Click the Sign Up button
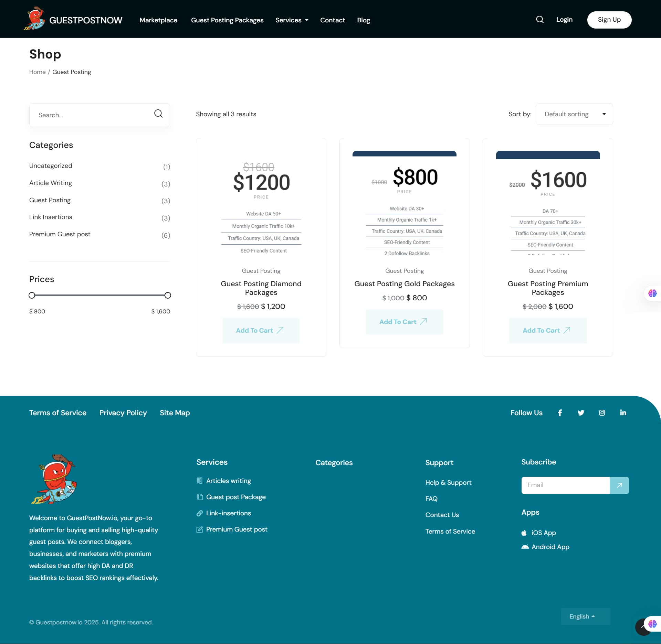 (609, 20)
